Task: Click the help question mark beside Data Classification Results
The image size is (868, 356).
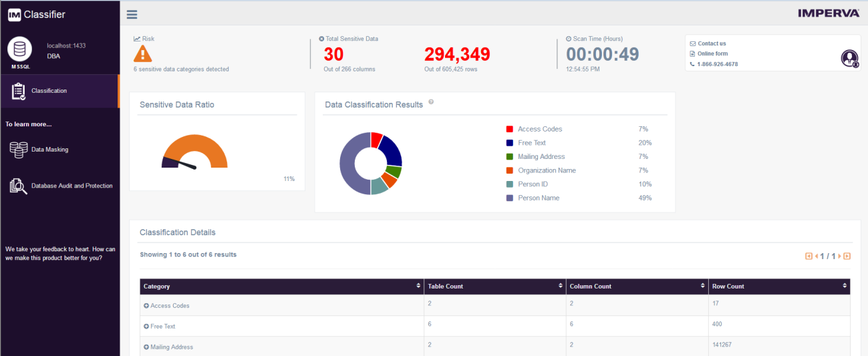Action: (x=431, y=102)
